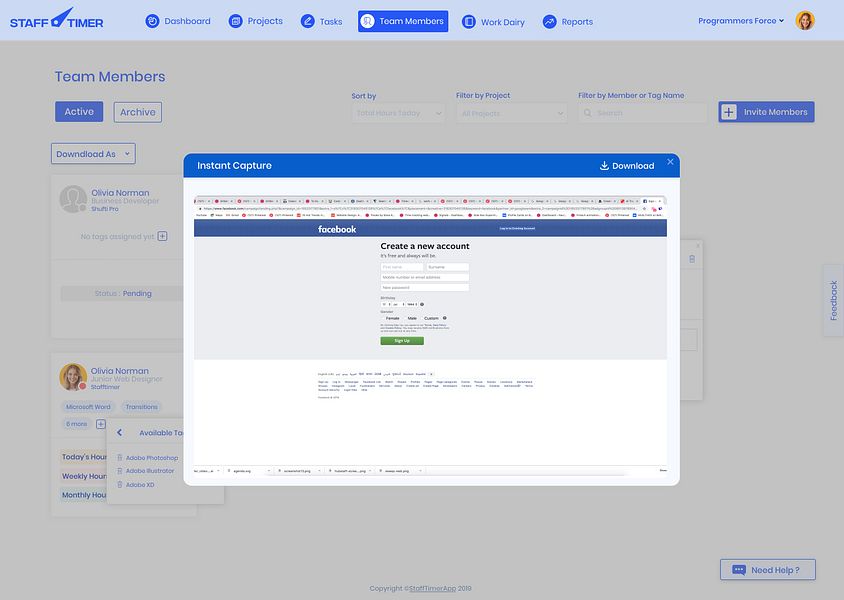Click pending Olivia Norman placeholder avatar

(x=73, y=199)
